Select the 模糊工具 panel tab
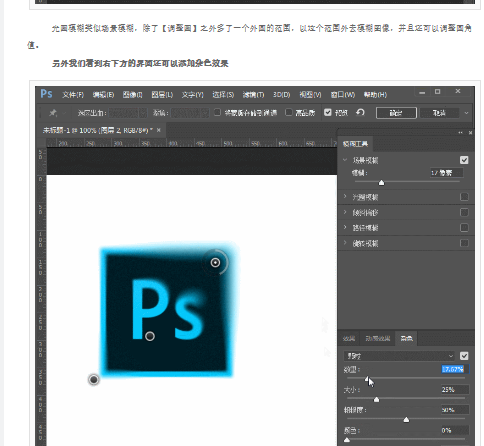Screen dimensions: 484x446 [355, 144]
